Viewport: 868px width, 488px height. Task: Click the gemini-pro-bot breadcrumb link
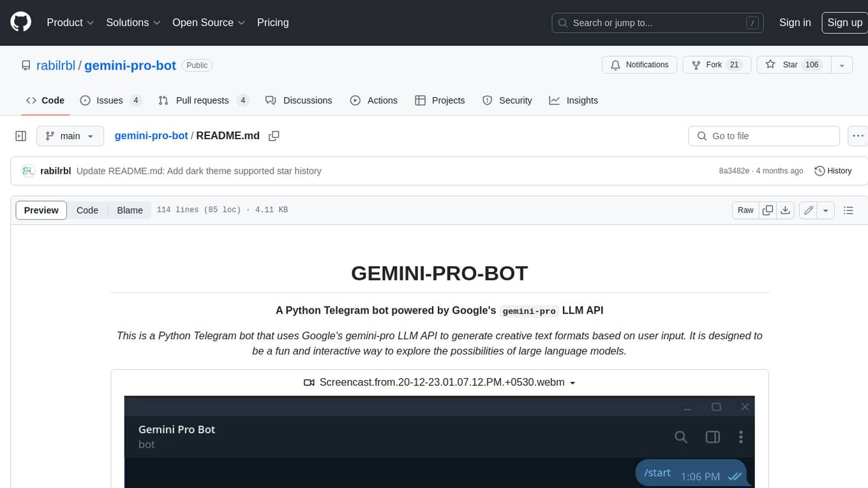tap(151, 135)
